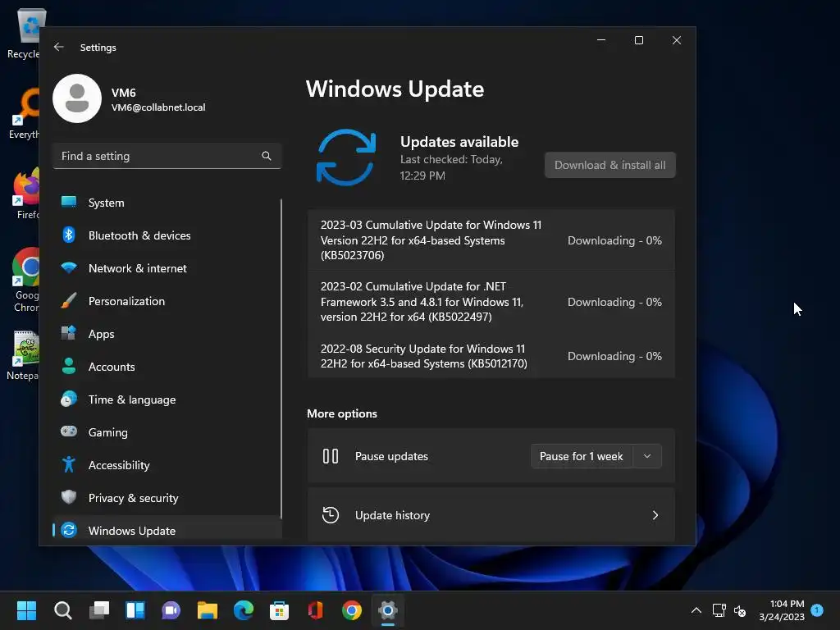
Task: Go back using the Settings back arrow
Action: click(x=59, y=47)
